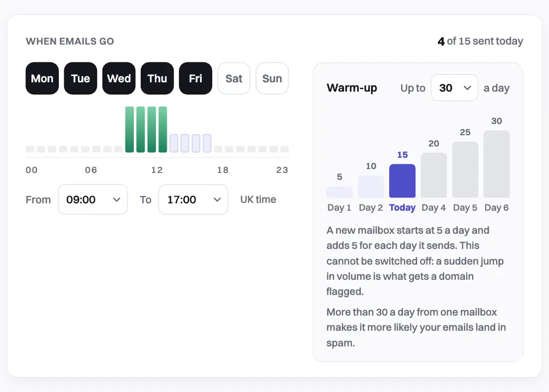
Task: Open the From 09:00 time dropdown
Action: click(x=93, y=199)
